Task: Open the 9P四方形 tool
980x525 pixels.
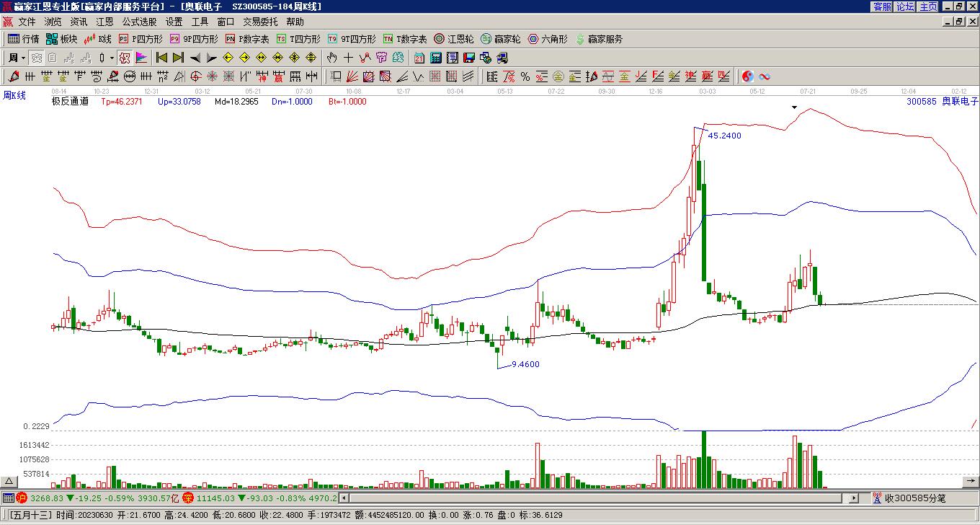Action: 194,39
